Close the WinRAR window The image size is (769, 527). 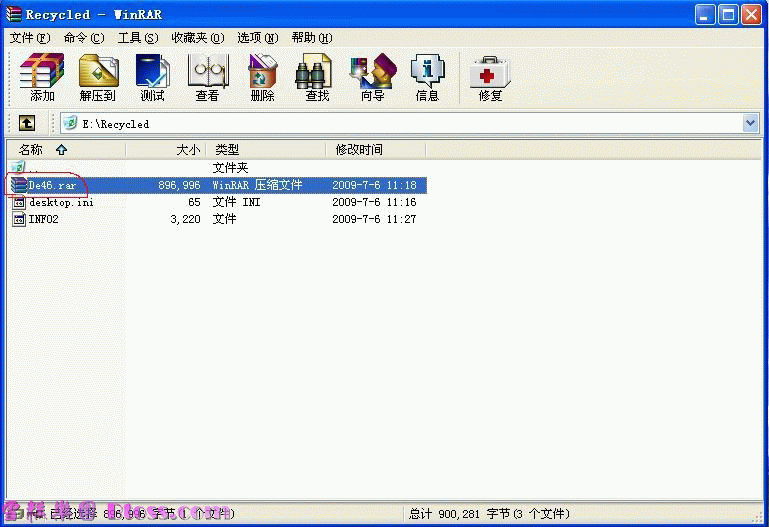(x=751, y=15)
